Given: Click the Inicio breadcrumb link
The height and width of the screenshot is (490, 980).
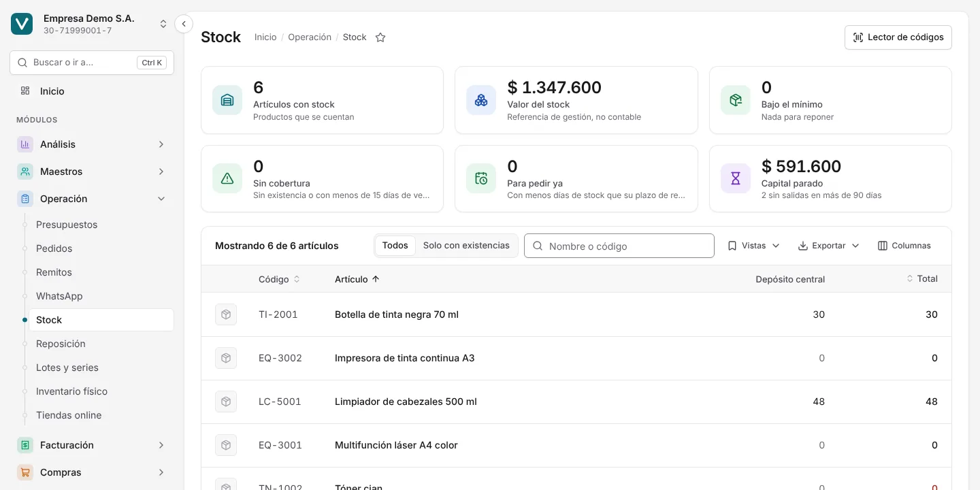Looking at the screenshot, I should (265, 37).
